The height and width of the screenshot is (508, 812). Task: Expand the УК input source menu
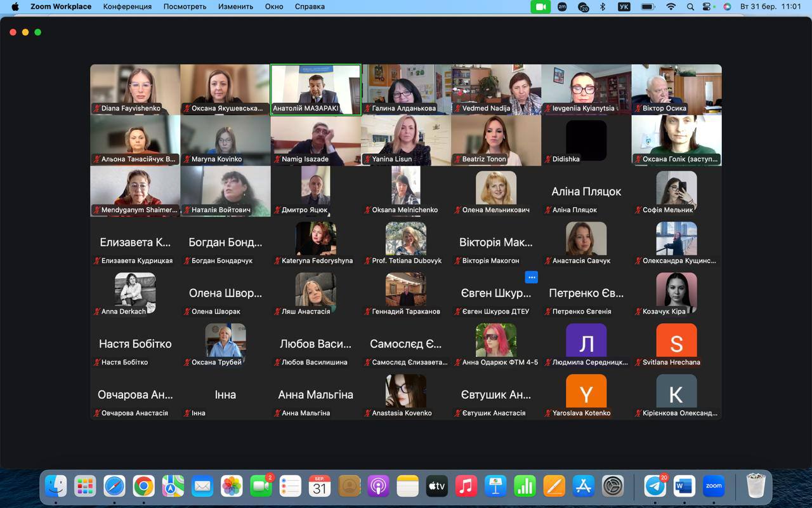(x=624, y=7)
